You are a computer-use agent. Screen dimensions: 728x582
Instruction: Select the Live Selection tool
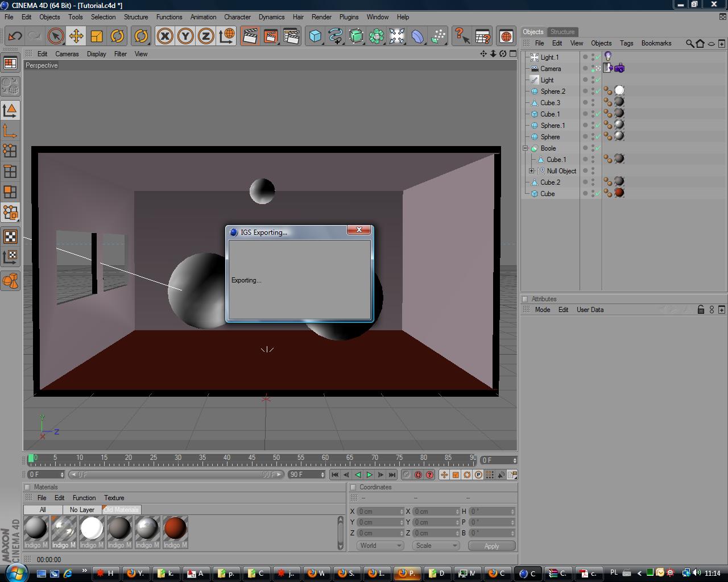pyautogui.click(x=55, y=36)
